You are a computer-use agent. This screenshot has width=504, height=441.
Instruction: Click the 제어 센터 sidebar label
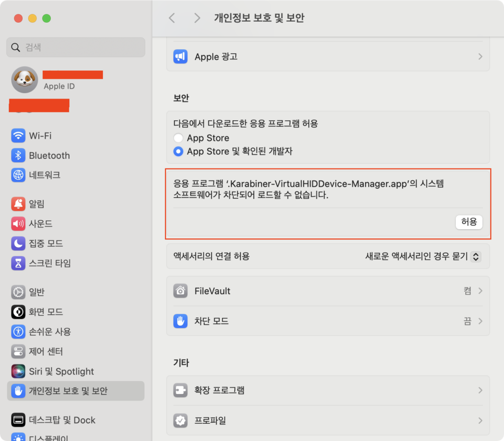click(x=46, y=351)
